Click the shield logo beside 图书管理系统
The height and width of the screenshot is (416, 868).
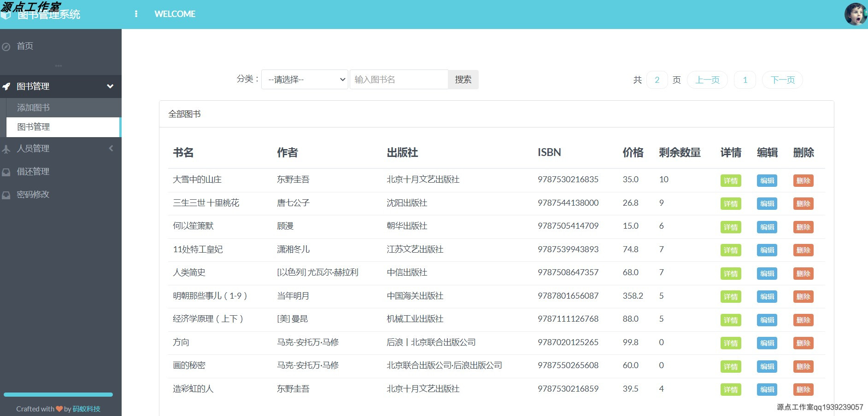tap(5, 14)
